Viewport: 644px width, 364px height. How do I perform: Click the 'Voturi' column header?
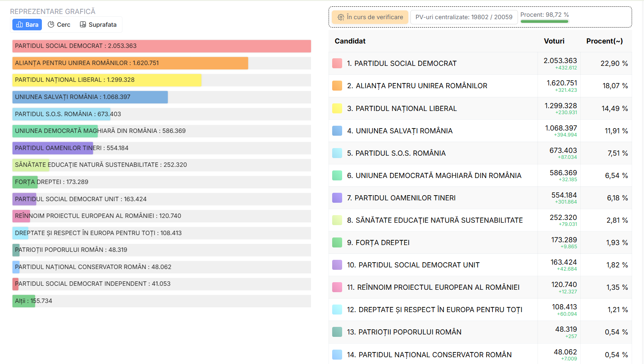(554, 41)
